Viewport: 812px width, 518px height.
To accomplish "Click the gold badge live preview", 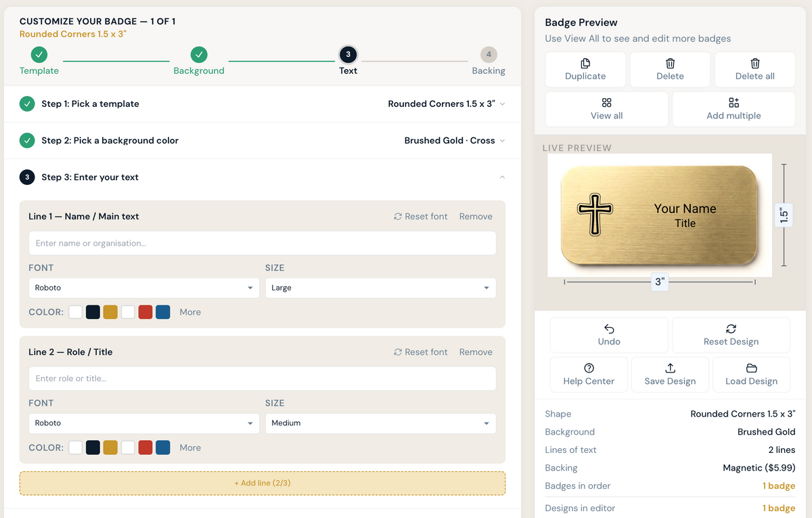I will [659, 215].
